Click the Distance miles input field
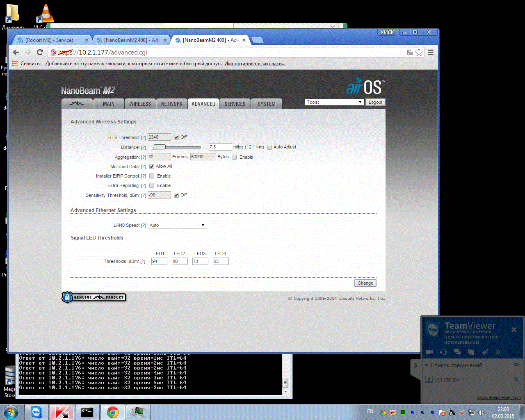The width and height of the screenshot is (525, 420). (x=220, y=147)
